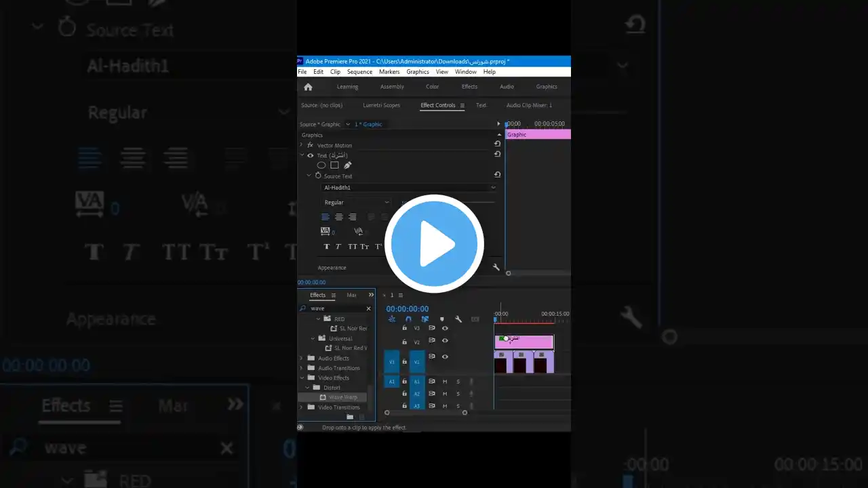Toggle insert sequences as nests option
Viewport: 868px width, 488px height.
392,319
